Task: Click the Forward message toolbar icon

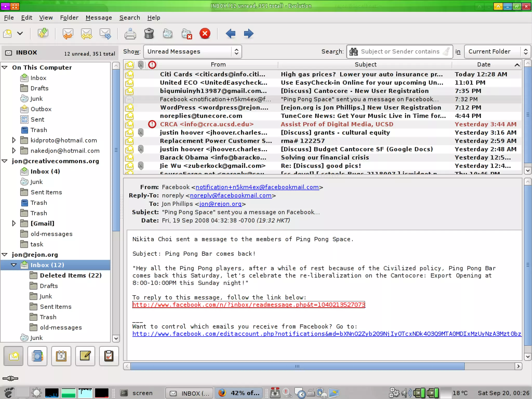Action: 105,34
